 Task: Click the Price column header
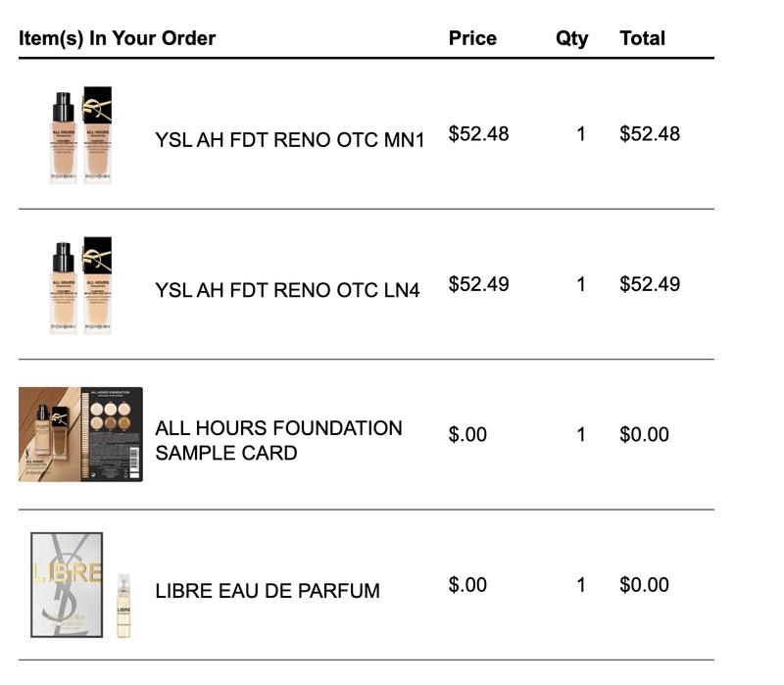click(x=472, y=38)
